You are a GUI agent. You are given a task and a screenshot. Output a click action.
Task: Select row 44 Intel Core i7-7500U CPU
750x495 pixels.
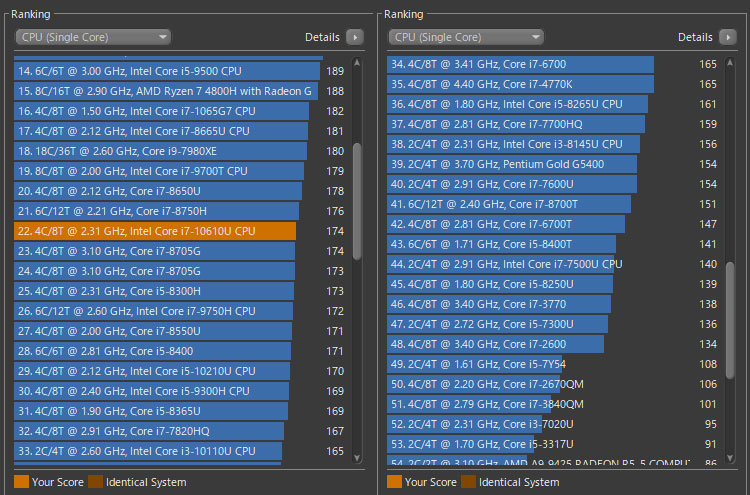tap(552, 264)
